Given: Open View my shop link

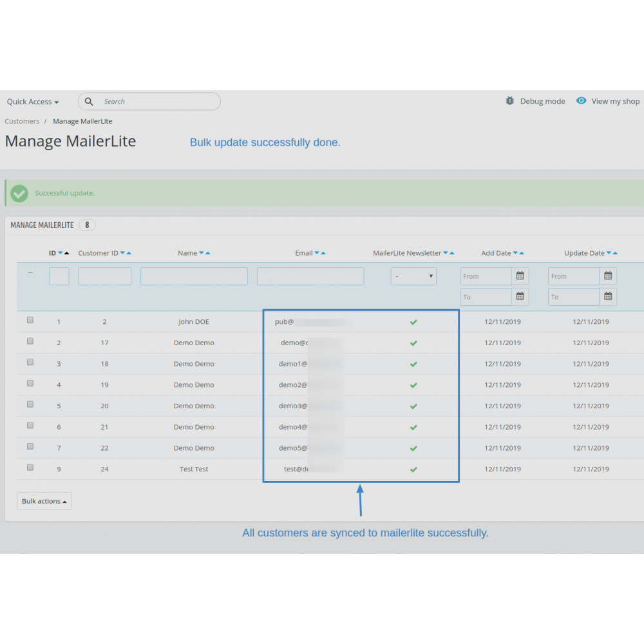Looking at the screenshot, I should click(x=615, y=101).
